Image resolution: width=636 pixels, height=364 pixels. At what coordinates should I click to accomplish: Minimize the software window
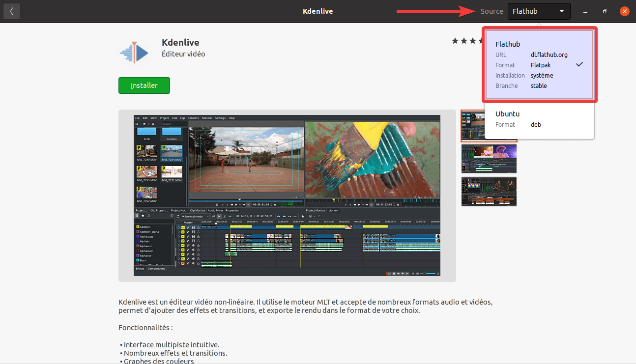click(585, 11)
